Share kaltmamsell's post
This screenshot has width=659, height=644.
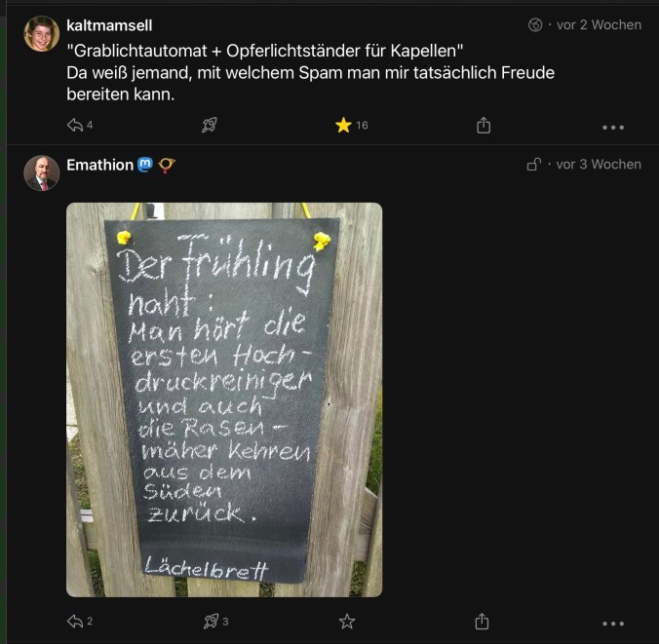(x=484, y=126)
